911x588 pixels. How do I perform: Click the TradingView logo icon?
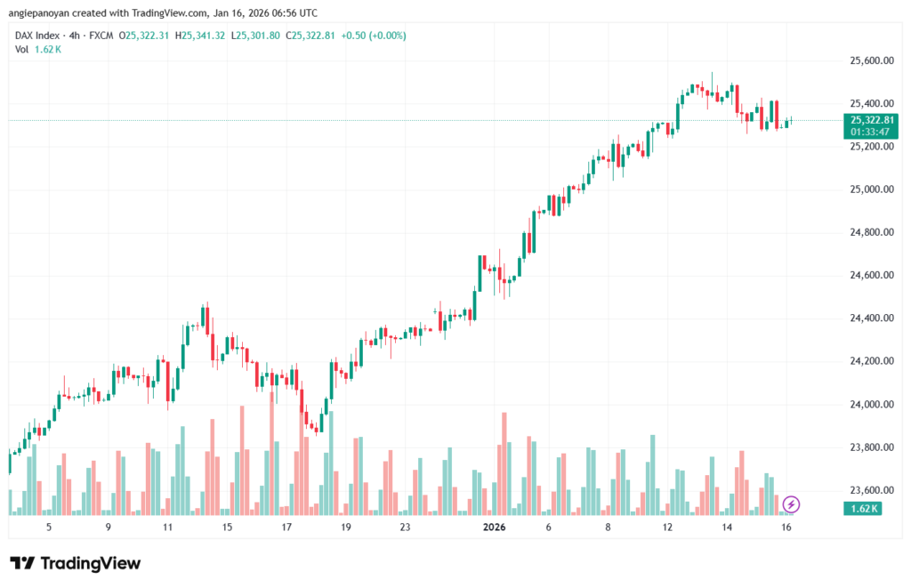coord(22,564)
